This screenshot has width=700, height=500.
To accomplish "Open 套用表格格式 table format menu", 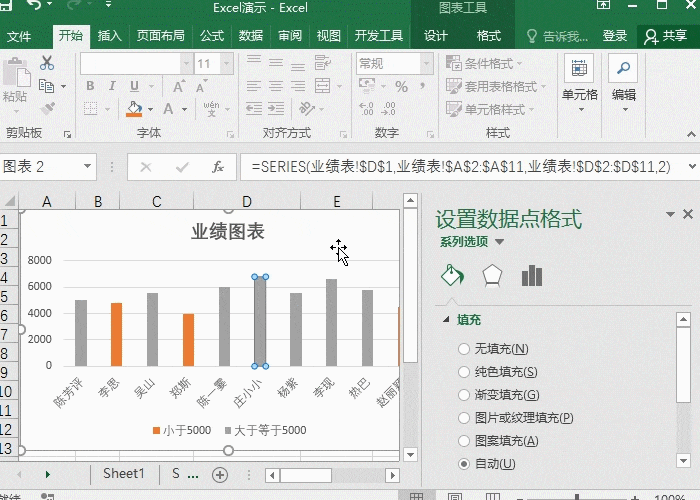I will point(496,86).
